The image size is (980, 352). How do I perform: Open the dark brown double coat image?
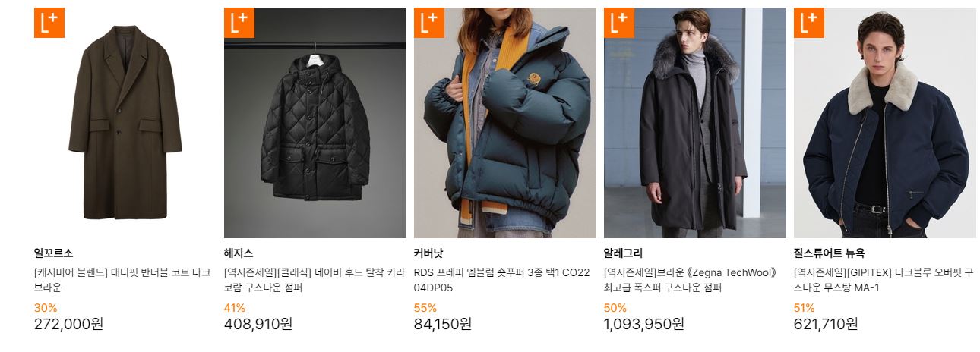(125, 123)
